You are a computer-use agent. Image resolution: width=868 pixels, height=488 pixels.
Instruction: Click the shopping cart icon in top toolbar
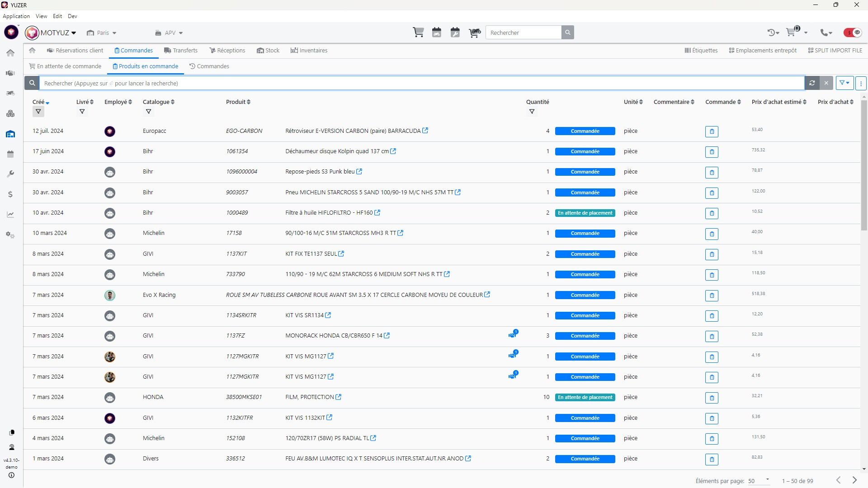coord(418,33)
